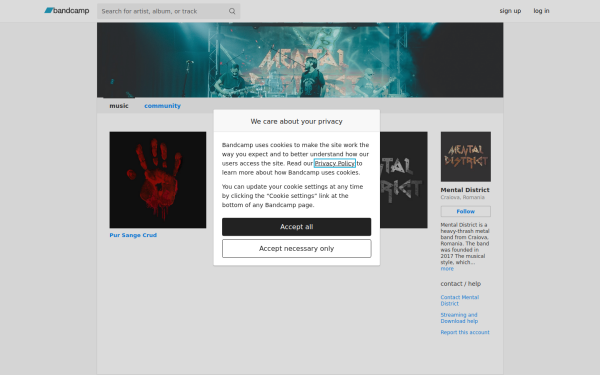This screenshot has height=375, width=600.
Task: Open the Streaming and Download help link
Action: (x=459, y=318)
